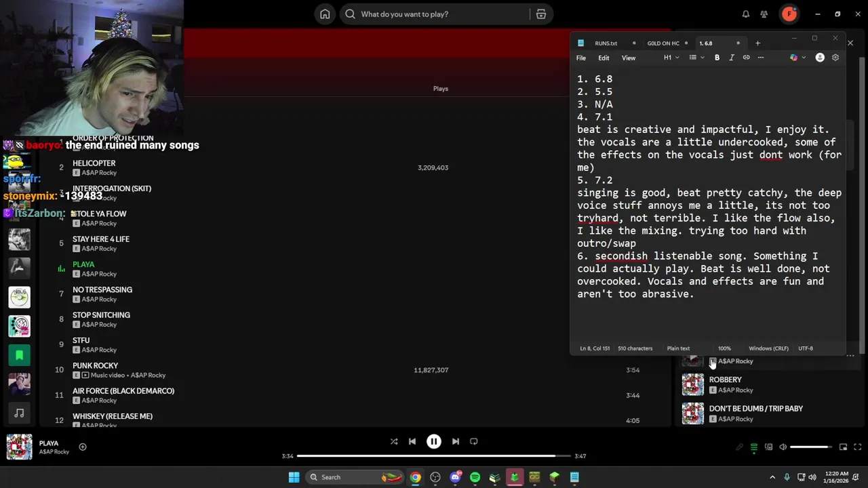Select the 1. 6.8 tab
Image resolution: width=868 pixels, height=488 pixels.
click(x=706, y=43)
